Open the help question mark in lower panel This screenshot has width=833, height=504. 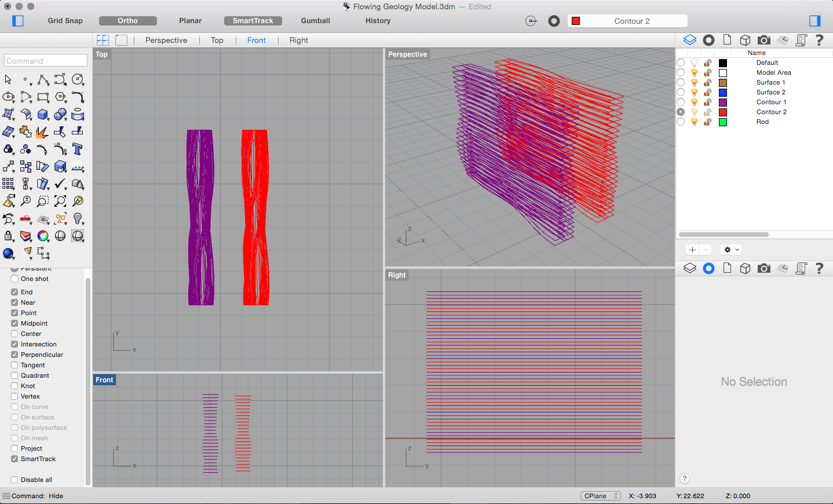click(819, 268)
